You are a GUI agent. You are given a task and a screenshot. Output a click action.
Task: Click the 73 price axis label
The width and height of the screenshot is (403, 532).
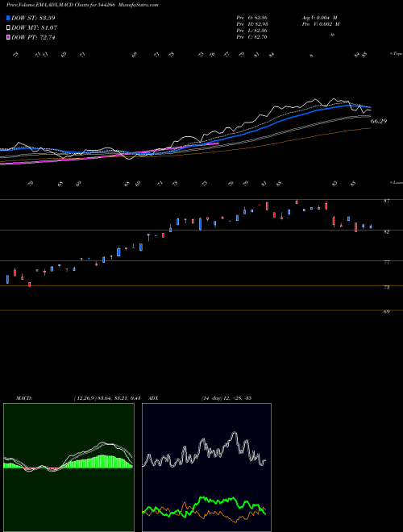(386, 287)
